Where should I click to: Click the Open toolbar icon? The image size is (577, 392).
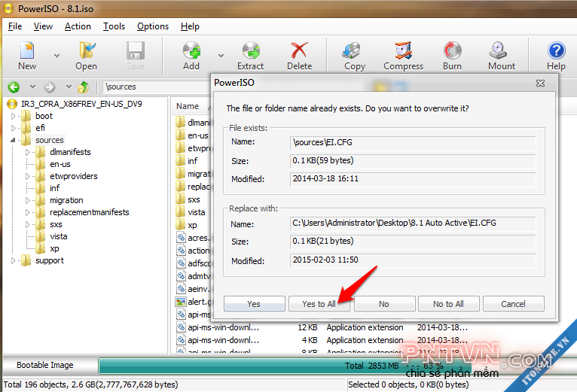[x=86, y=56]
